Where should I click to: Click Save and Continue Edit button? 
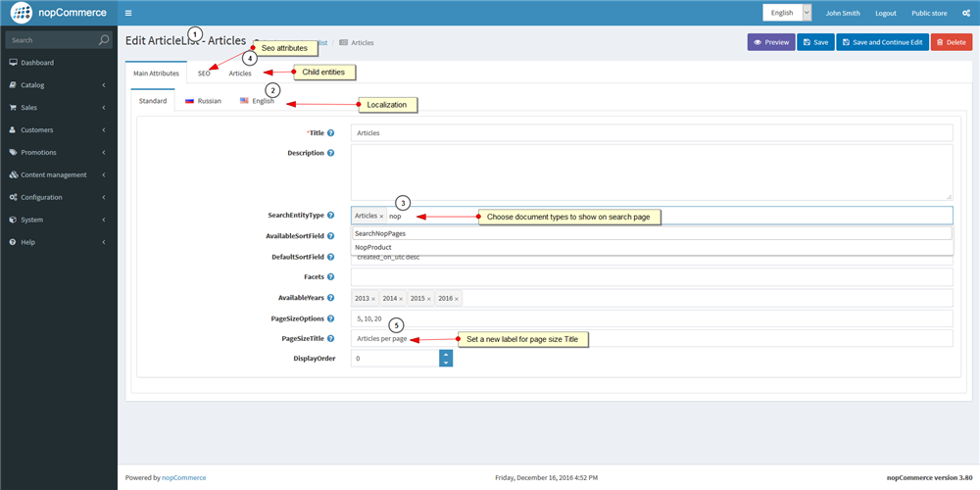[882, 42]
